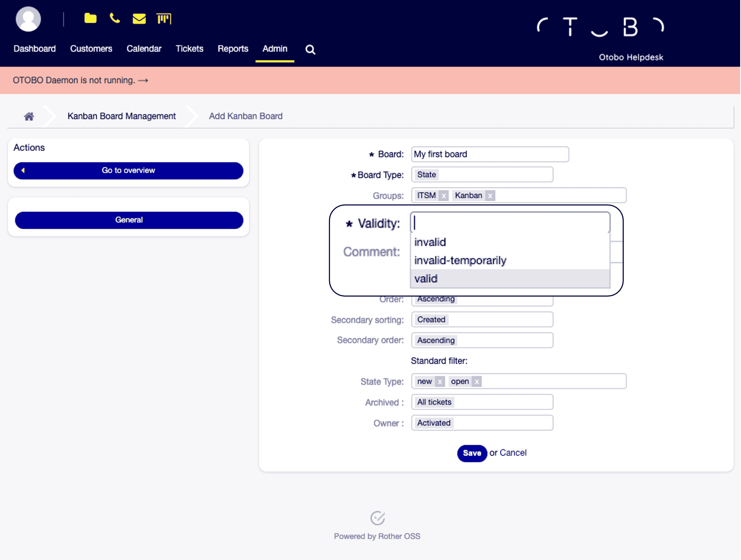Open Archived dropdown showing All tickets
The image size is (741, 560).
click(482, 402)
